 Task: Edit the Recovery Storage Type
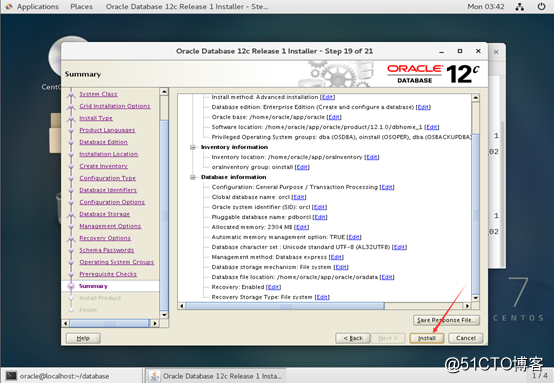[x=322, y=297]
